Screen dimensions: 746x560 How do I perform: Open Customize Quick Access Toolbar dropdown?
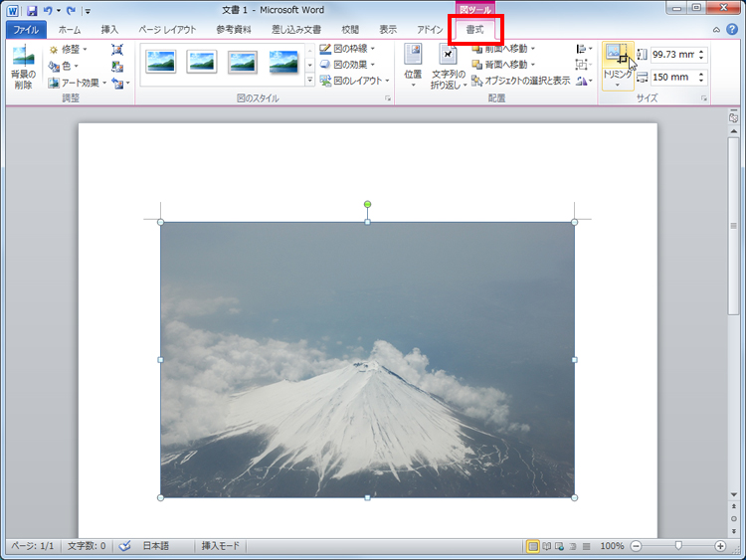tap(88, 11)
